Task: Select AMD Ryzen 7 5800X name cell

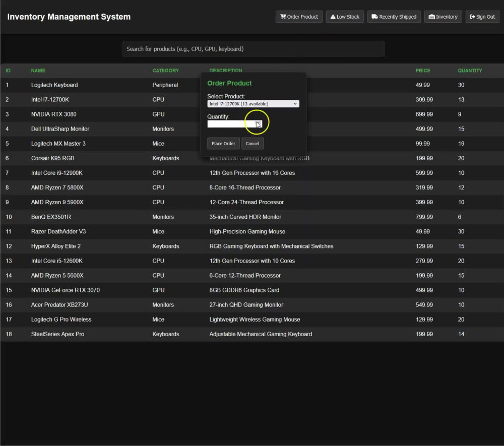Action: pos(57,187)
